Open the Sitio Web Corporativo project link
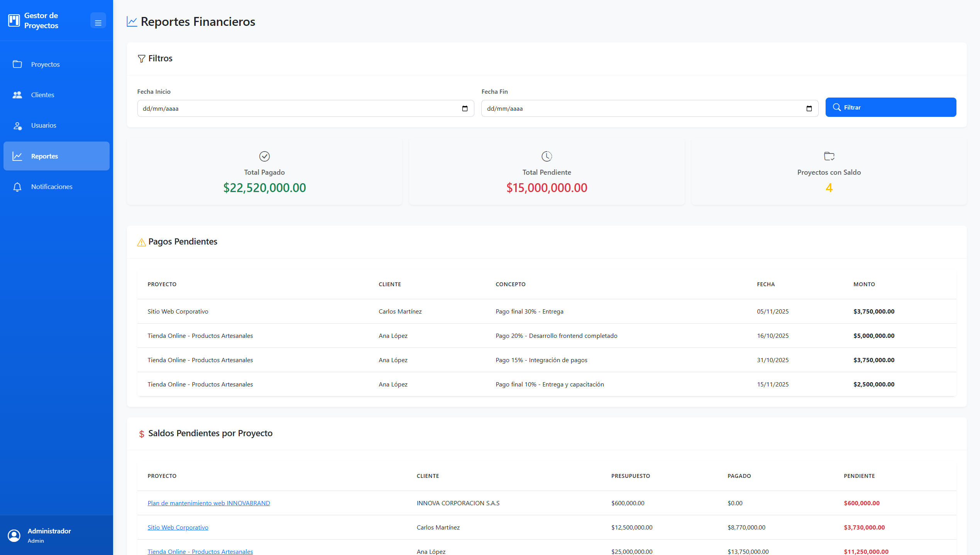The image size is (980, 555). point(178,527)
